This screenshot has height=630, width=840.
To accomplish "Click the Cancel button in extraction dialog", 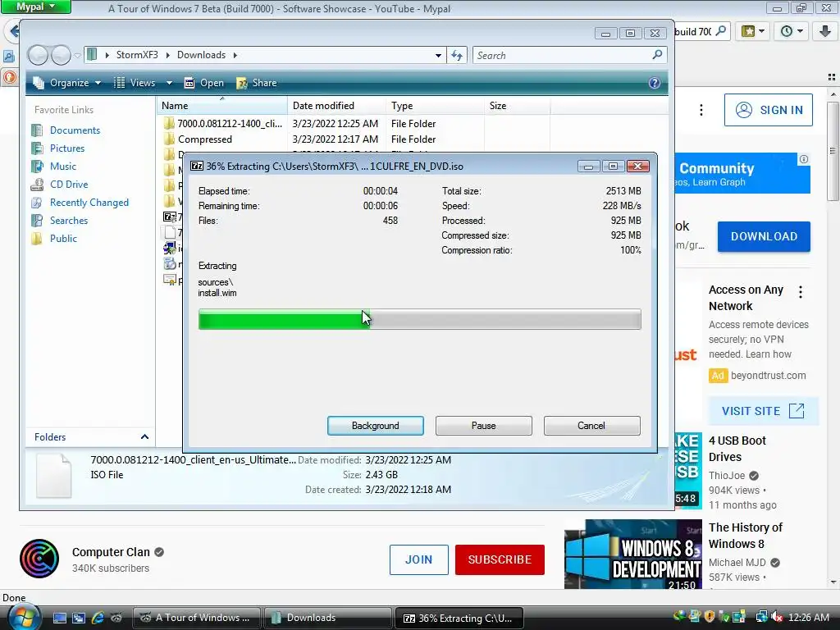I will (x=591, y=426).
